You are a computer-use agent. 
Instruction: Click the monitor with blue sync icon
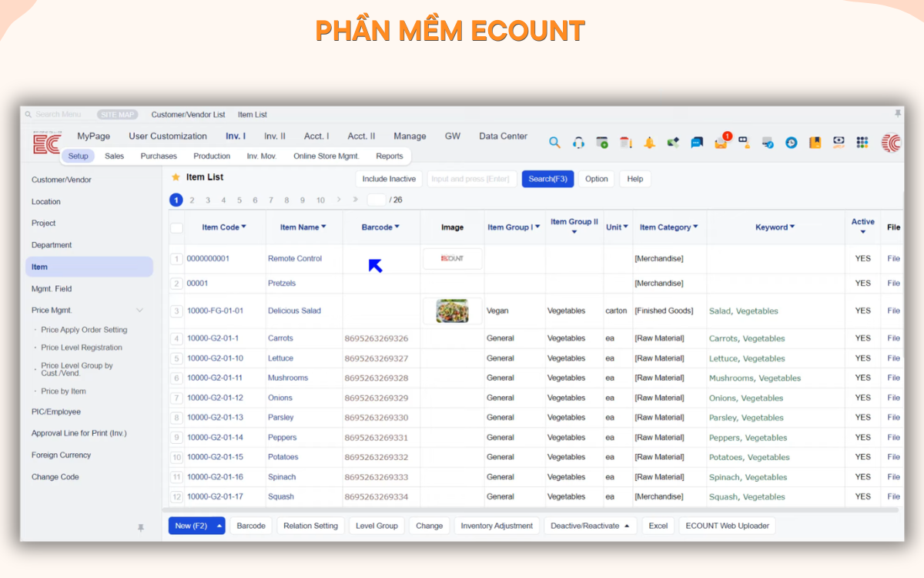[768, 143]
